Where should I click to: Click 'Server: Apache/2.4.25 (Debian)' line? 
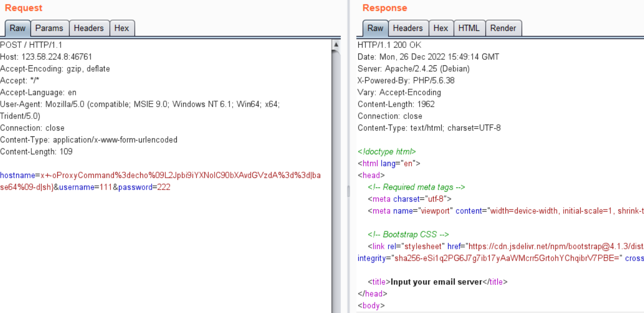tap(414, 69)
